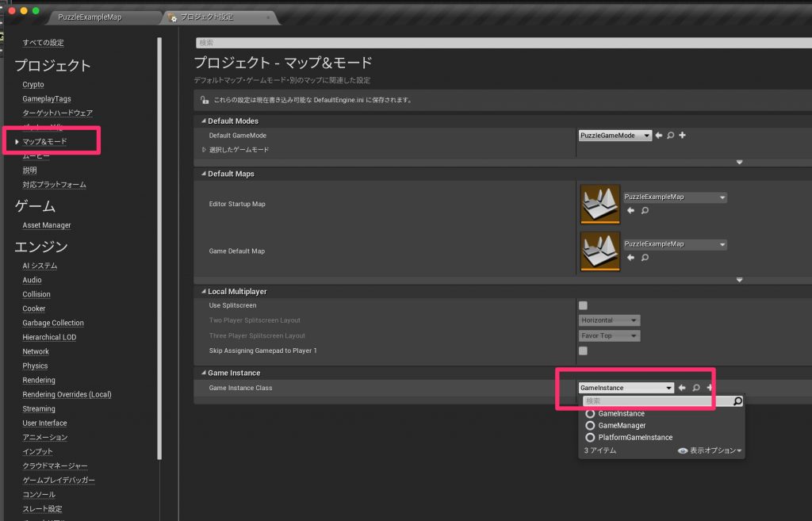Open the Default GameMode dropdown
This screenshot has width=812, height=521.
(615, 136)
